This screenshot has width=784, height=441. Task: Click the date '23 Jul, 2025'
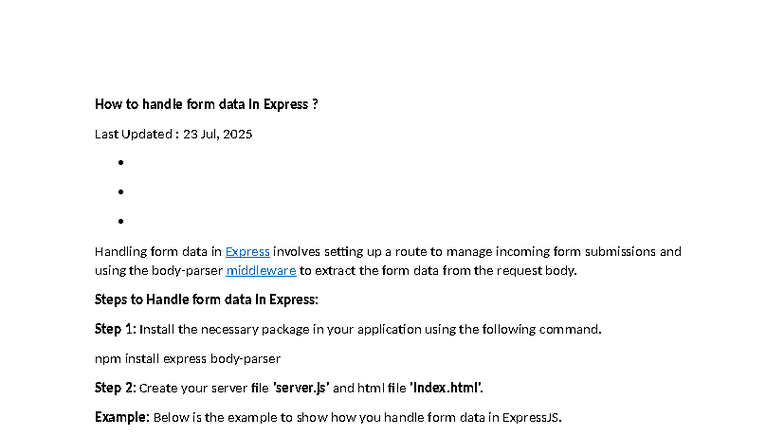coord(218,134)
